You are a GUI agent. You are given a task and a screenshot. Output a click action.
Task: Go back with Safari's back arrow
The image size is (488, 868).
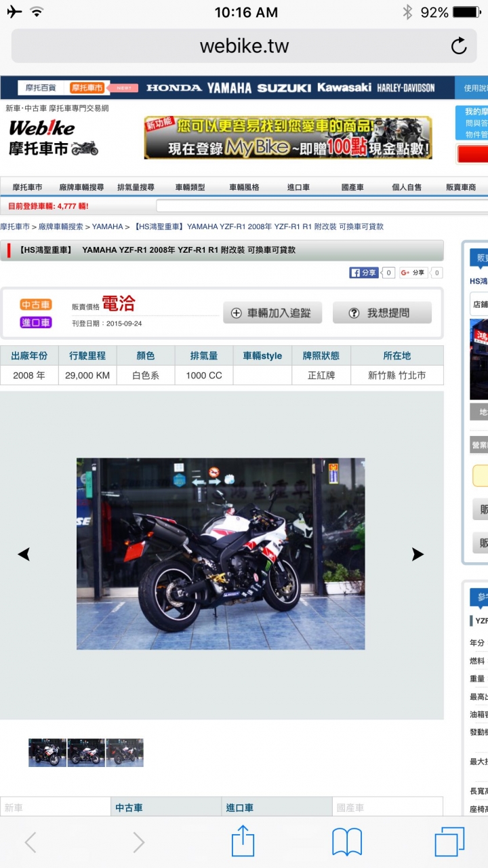coord(30,842)
